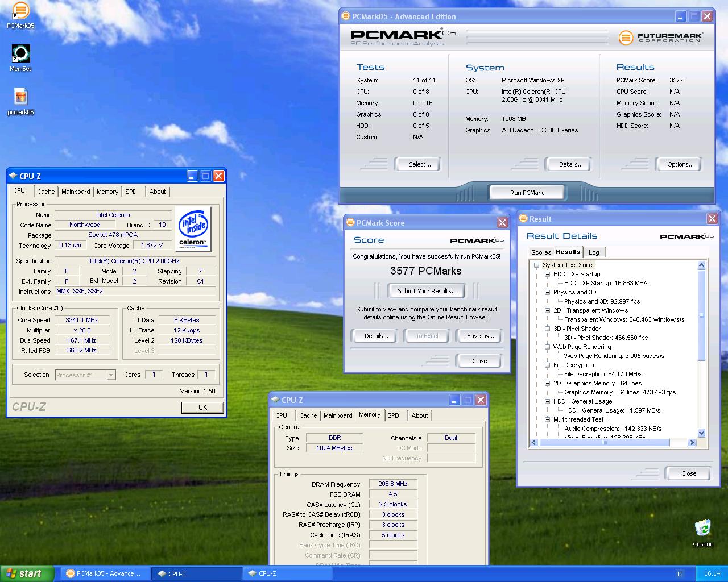
Task: Select 'Web Page Rendering: 3.005 pages/s' row
Action: [614, 356]
